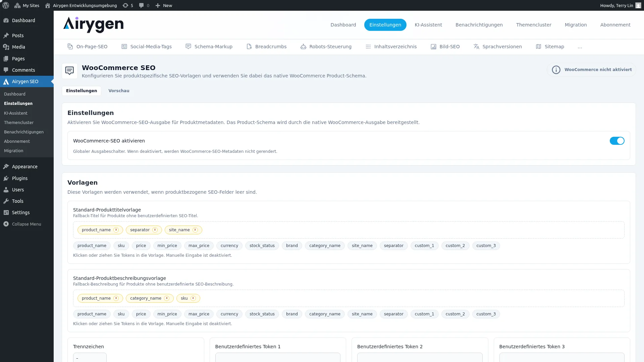Click the WooCommerce SEO heading icon
Screen dimensions: 644x362
70,71
